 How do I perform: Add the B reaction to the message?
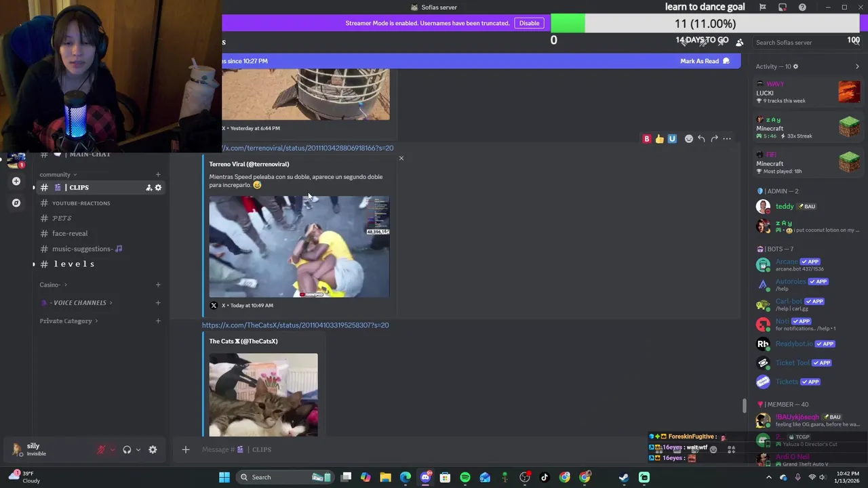point(647,139)
